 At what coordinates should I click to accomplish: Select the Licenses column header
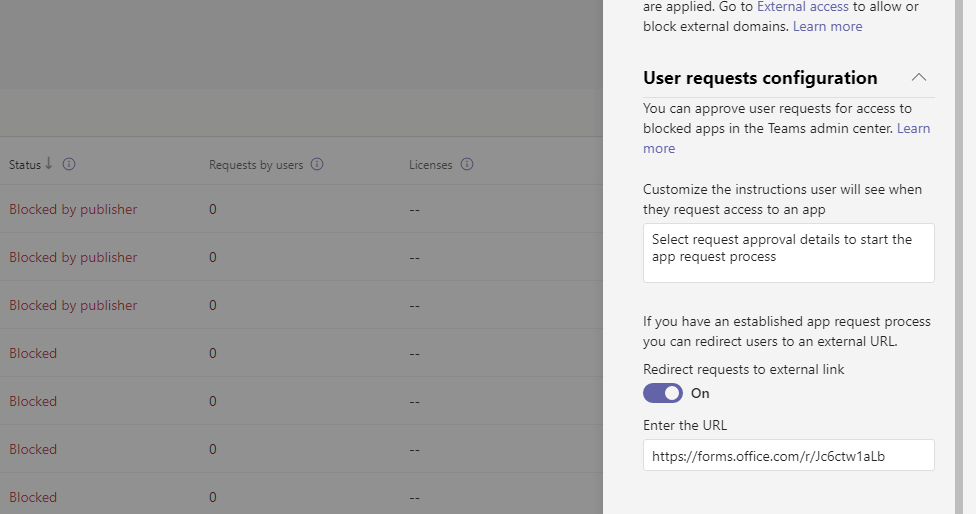[x=430, y=165]
